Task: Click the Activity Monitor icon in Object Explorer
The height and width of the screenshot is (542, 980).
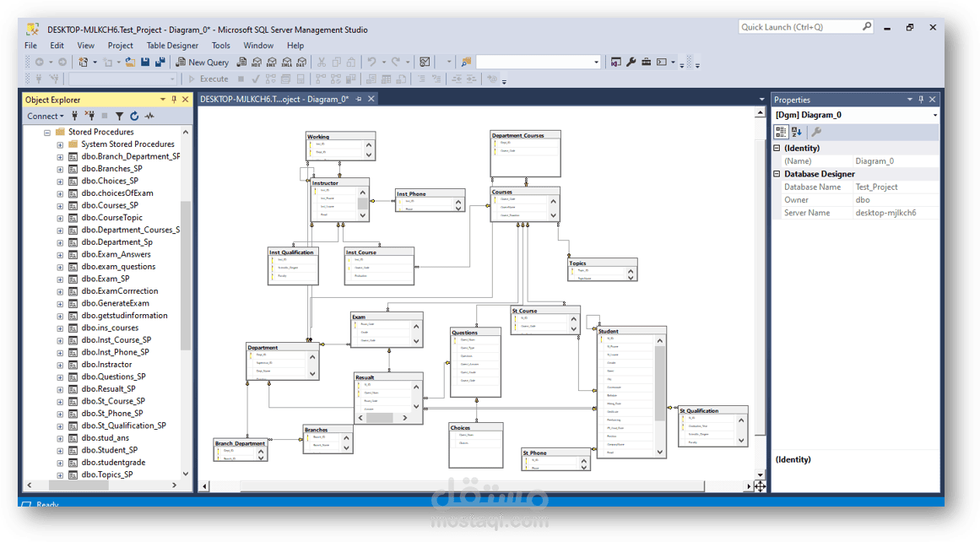Action: pos(149,116)
